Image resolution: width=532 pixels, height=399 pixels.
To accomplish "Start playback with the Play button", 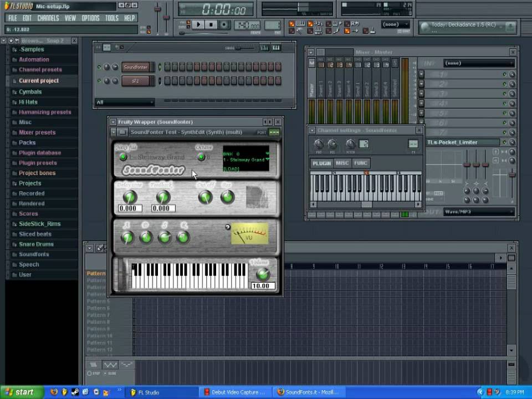I will 198,25.
